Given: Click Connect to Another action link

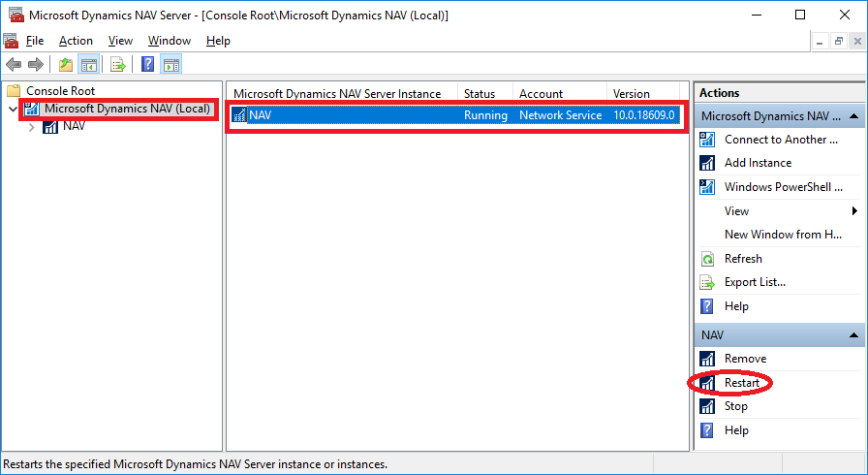Looking at the screenshot, I should [781, 140].
